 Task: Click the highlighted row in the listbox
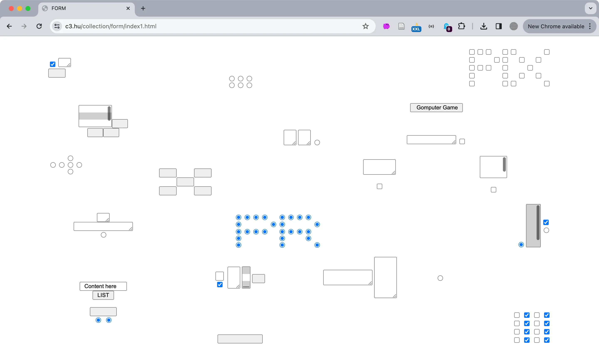93,116
